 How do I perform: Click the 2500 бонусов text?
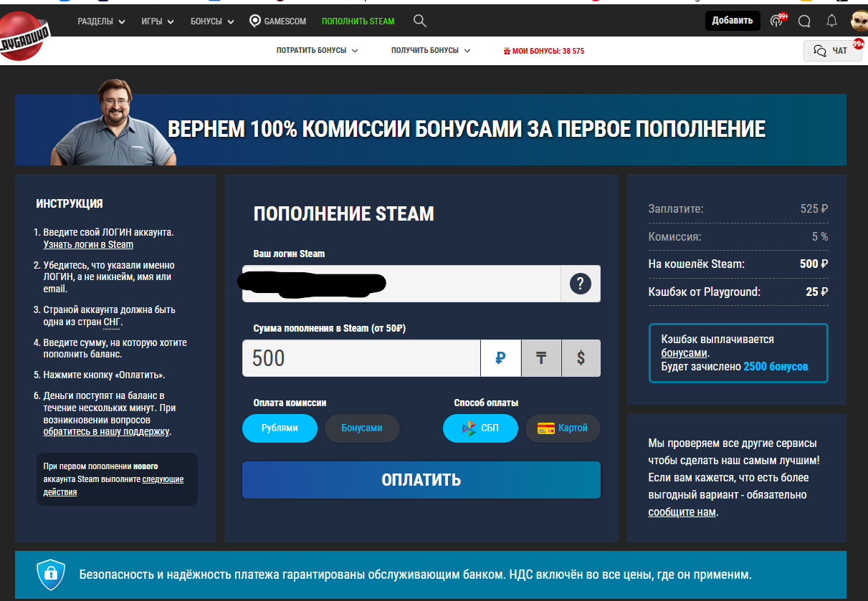pyautogui.click(x=776, y=367)
